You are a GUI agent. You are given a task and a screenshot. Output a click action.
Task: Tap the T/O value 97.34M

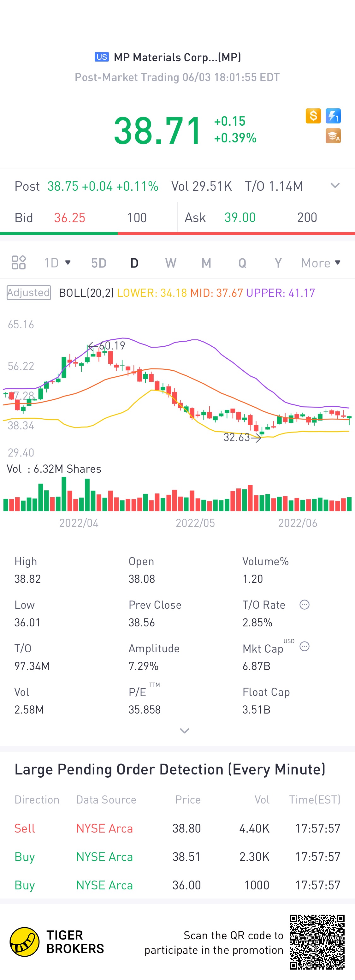pyautogui.click(x=32, y=666)
